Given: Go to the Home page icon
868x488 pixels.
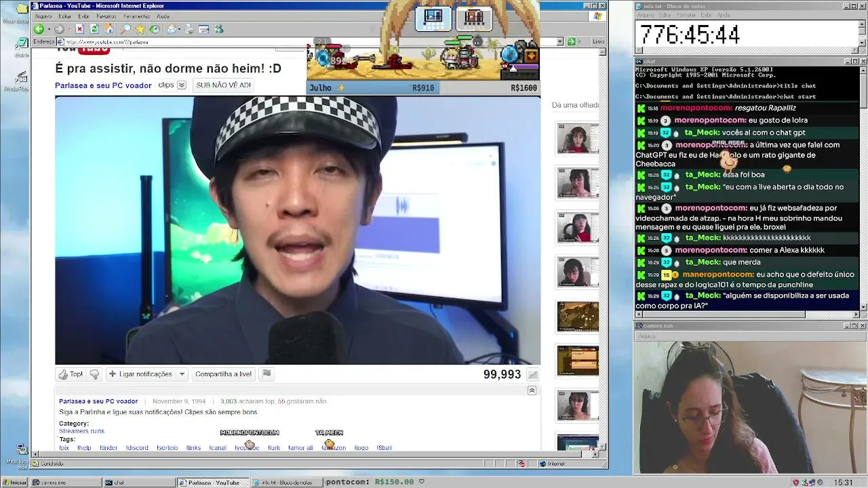Looking at the screenshot, I should click(x=109, y=29).
